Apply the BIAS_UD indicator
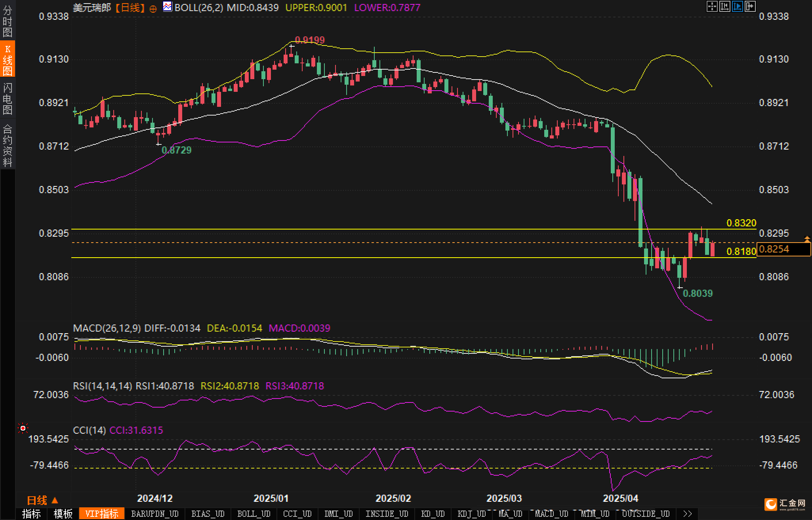Viewport: 812px width, 520px height. click(x=208, y=514)
